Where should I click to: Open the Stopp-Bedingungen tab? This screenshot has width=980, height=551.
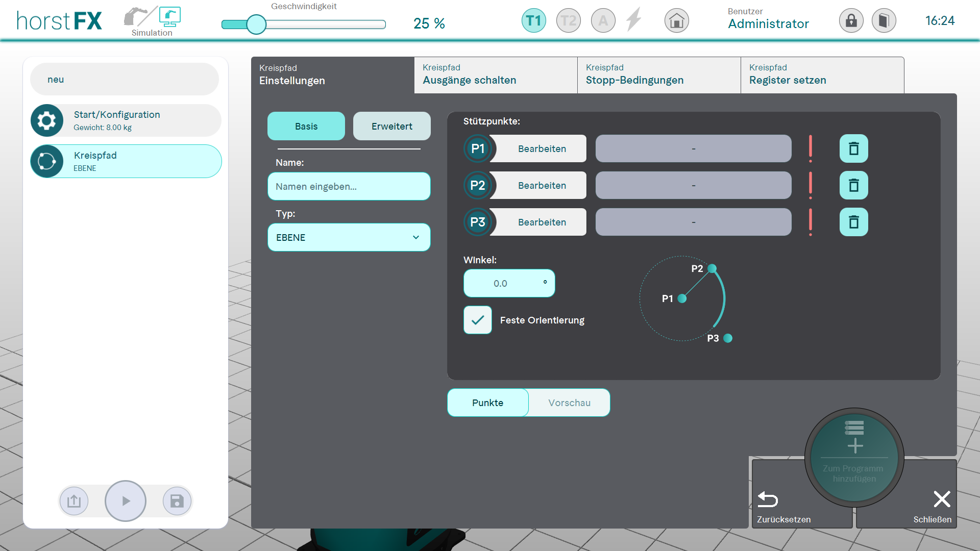658,75
